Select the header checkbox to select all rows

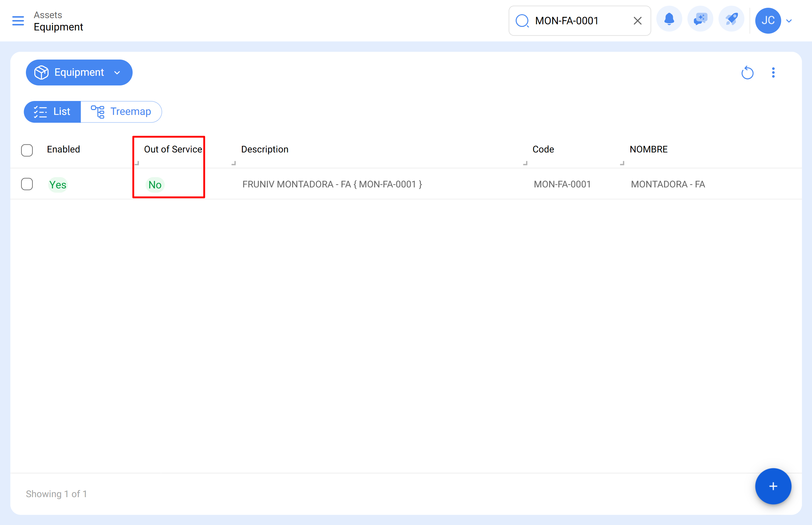(x=27, y=150)
